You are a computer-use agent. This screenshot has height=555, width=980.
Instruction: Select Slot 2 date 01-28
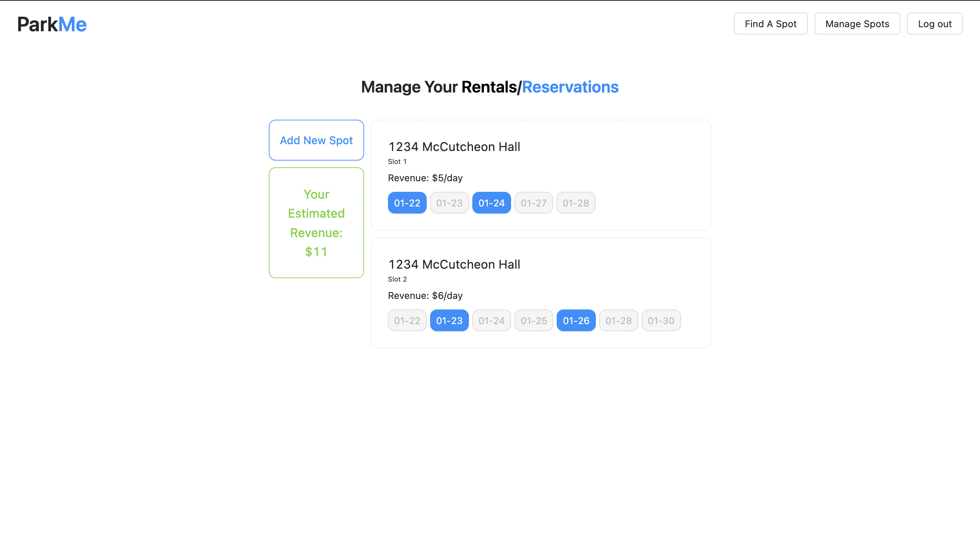click(618, 321)
